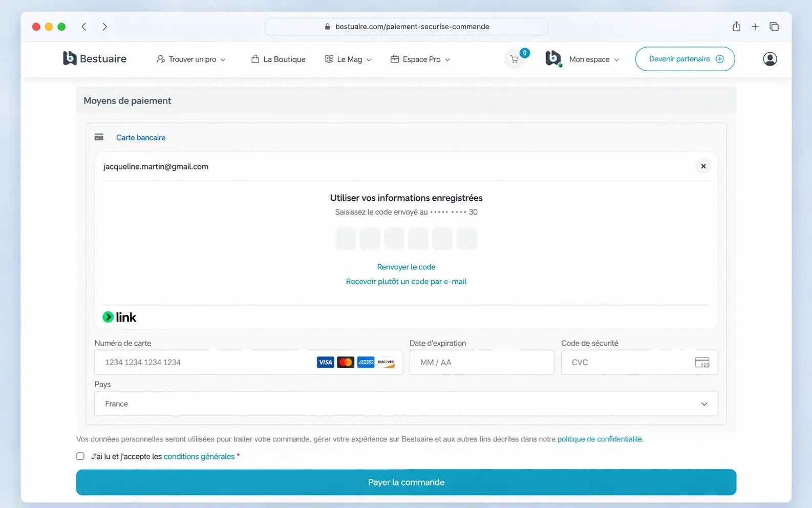Click Devenir partenaire button

click(685, 59)
